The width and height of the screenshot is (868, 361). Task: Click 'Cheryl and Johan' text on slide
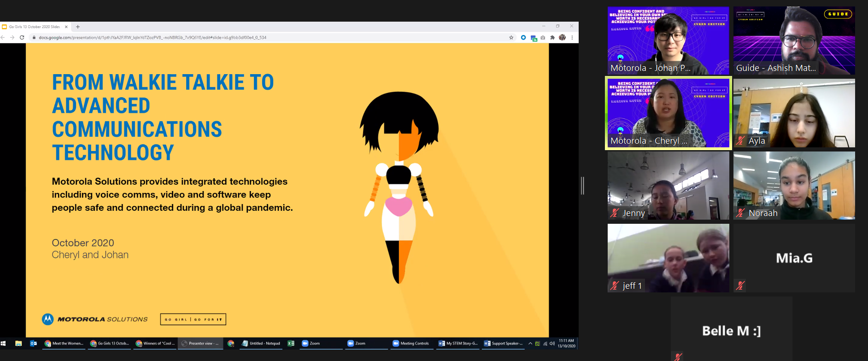(x=90, y=255)
